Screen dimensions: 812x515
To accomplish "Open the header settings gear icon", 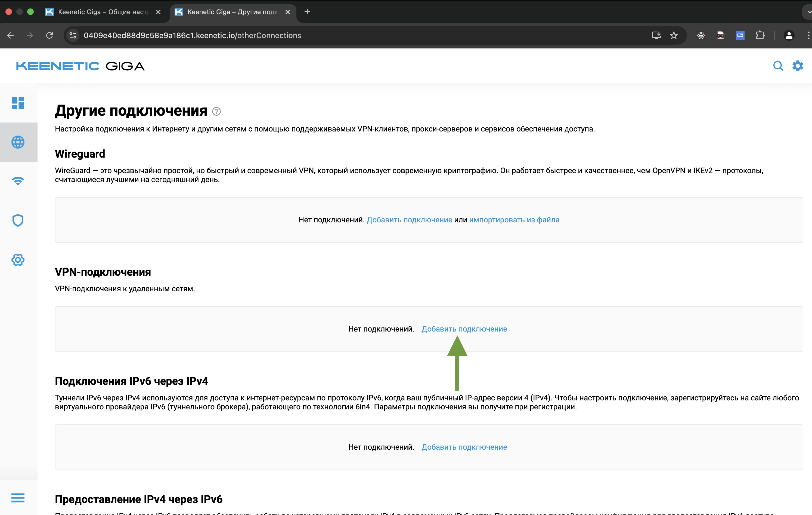I will (798, 66).
